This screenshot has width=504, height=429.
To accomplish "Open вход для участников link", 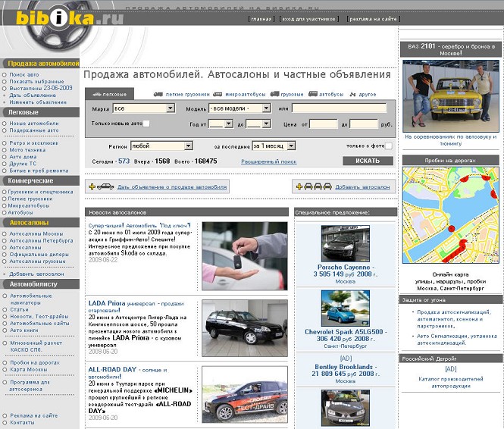I will point(309,19).
